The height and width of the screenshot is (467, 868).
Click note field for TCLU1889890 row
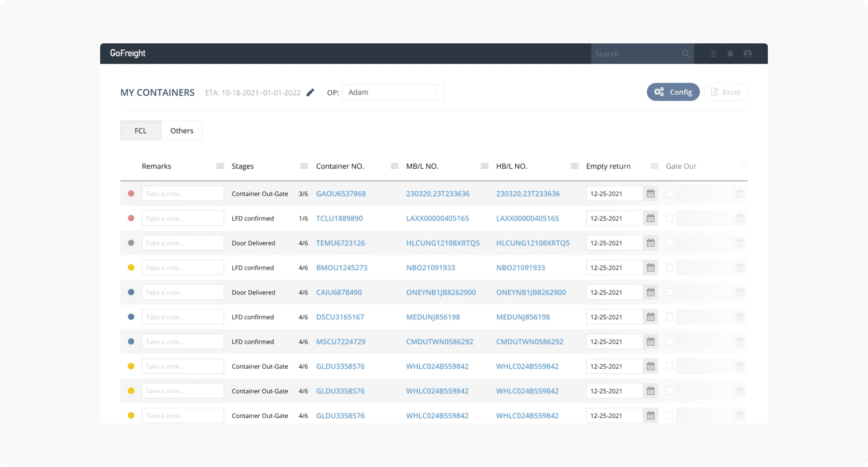point(183,218)
